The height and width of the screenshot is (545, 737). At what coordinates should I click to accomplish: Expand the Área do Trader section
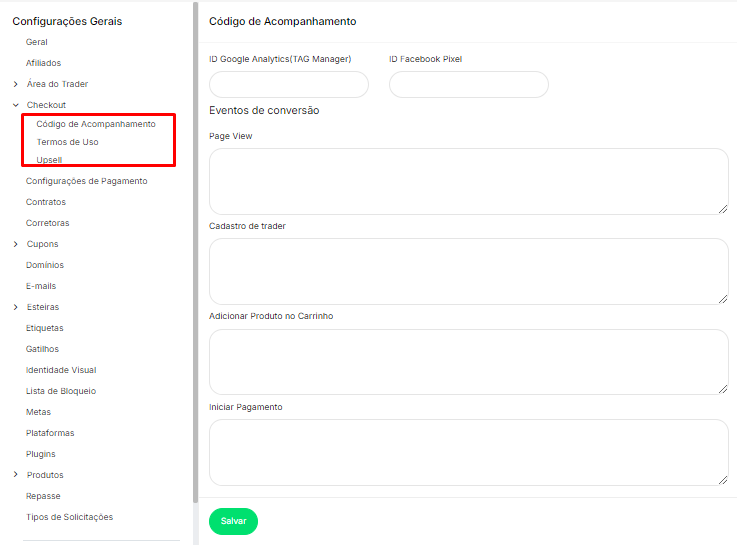pos(16,84)
